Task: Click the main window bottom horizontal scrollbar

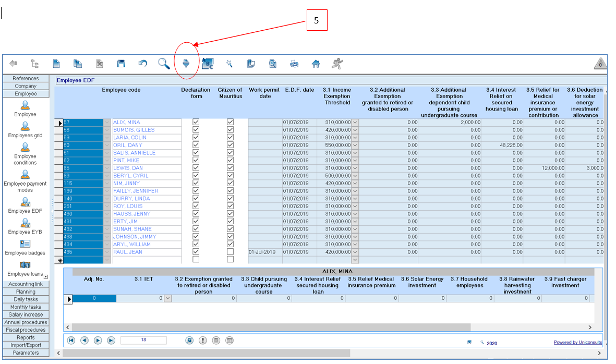Action: tap(206, 353)
